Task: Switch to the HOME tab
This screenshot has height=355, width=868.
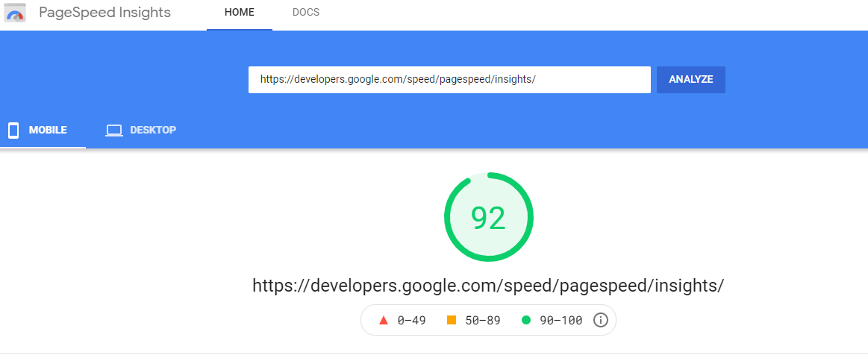Action: 239,13
